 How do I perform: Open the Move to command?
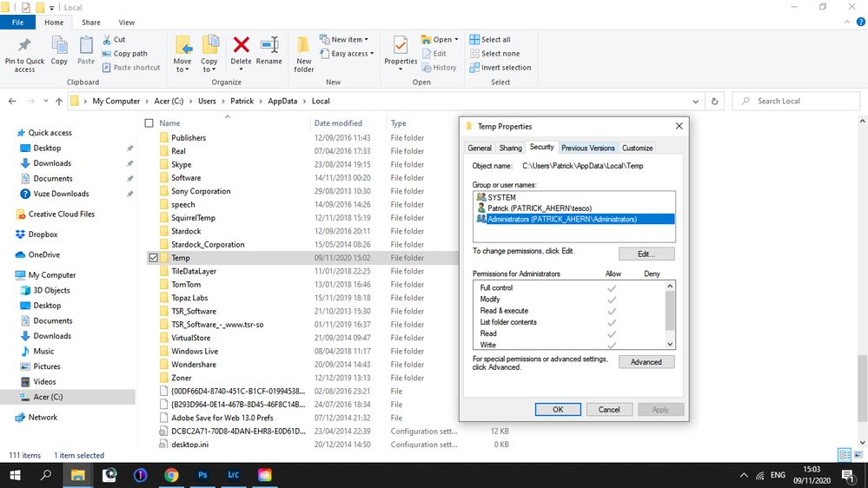tap(182, 54)
